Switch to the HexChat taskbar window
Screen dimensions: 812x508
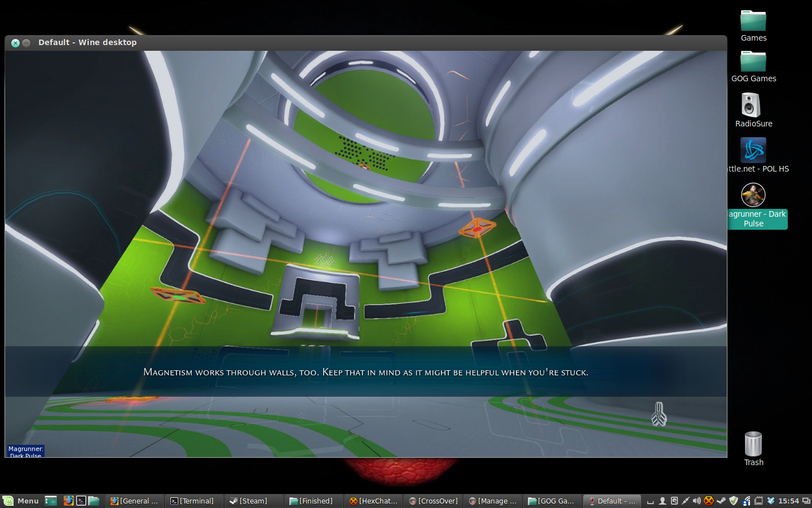[x=373, y=501]
